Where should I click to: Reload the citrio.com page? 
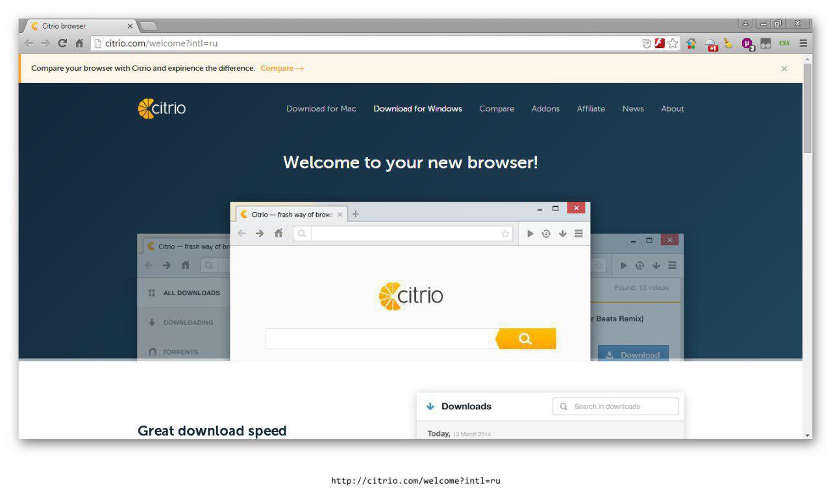coord(62,43)
